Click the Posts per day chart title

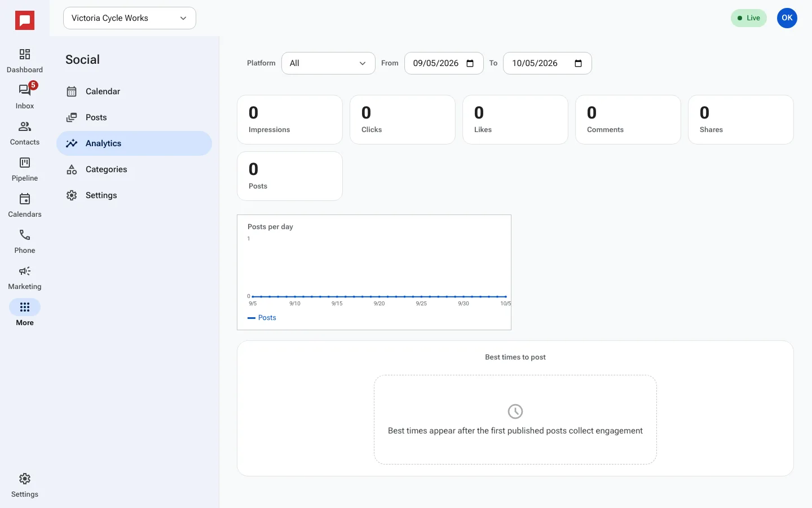tap(270, 227)
